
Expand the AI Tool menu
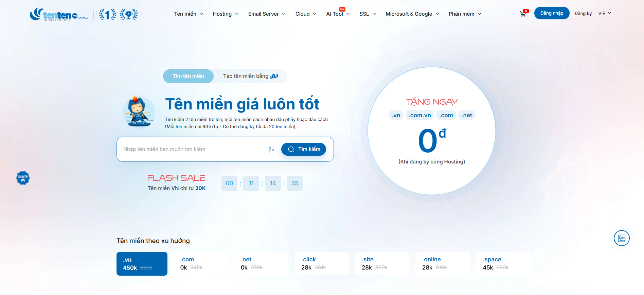pos(338,14)
